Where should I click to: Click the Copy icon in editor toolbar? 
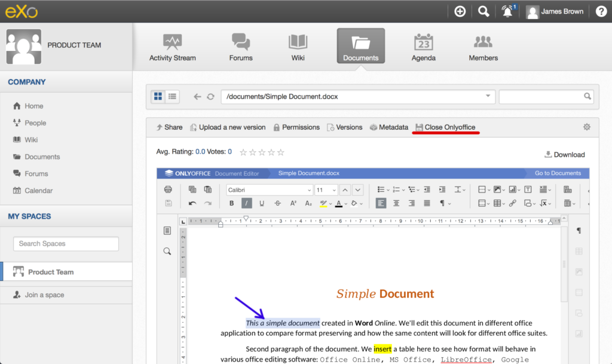point(192,189)
